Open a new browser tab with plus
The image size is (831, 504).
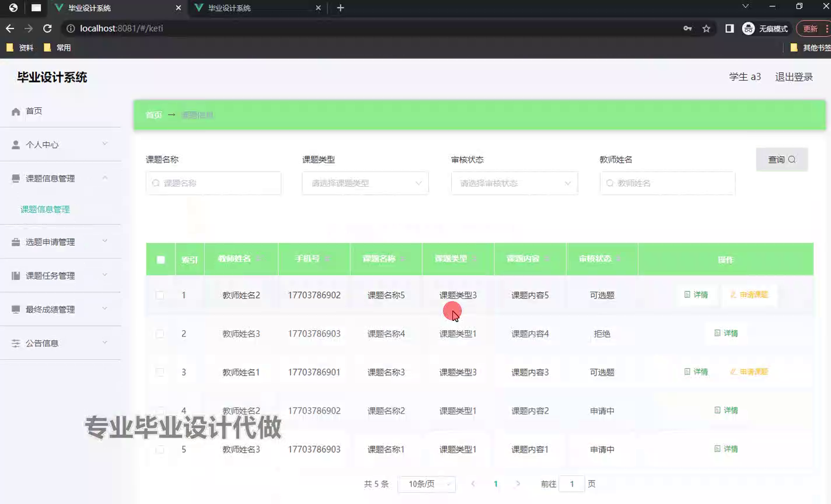coord(340,8)
